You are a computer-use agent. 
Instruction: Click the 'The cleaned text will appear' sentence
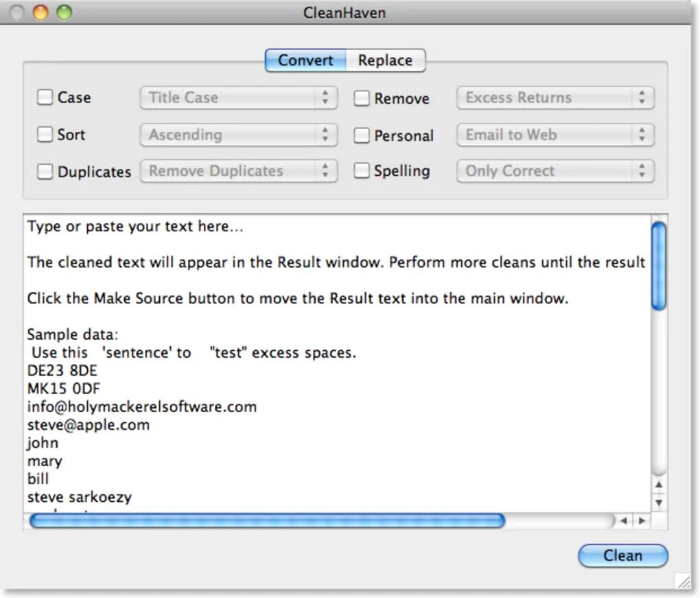[x=336, y=262]
